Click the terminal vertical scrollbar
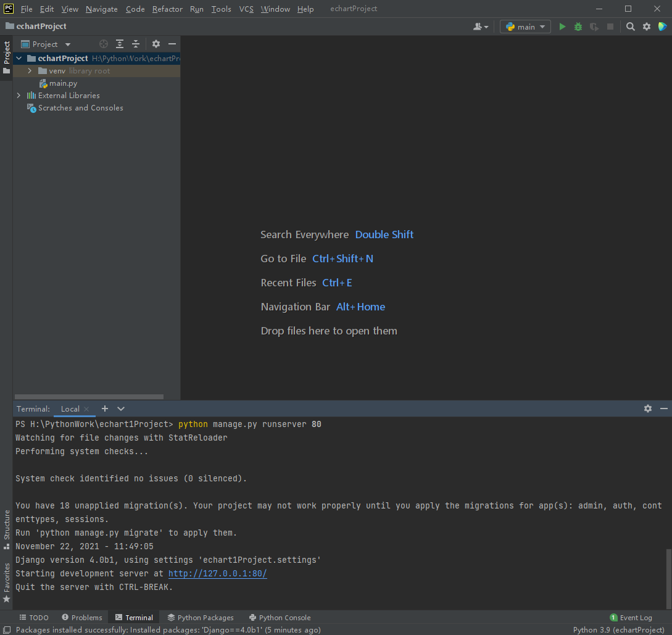Image resolution: width=672 pixels, height=635 pixels. tap(668, 578)
